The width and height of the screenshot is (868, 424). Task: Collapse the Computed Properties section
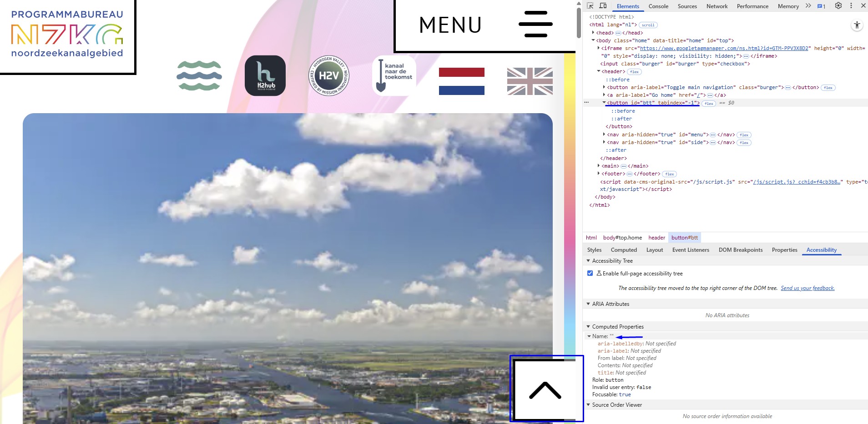coord(588,327)
